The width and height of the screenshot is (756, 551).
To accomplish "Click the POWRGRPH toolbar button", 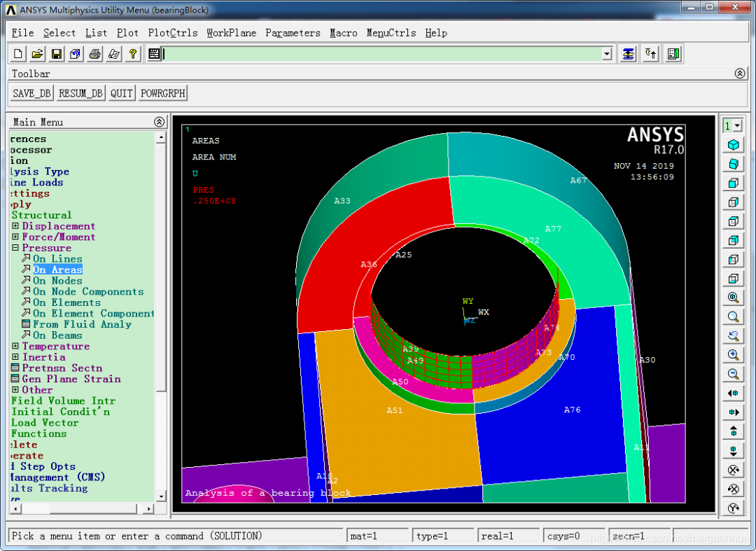I will [x=163, y=93].
